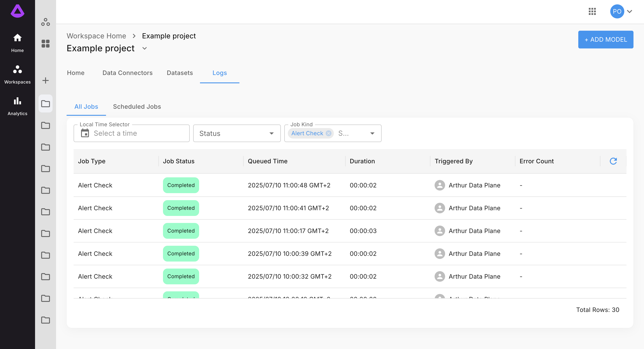Open Workspaces in the sidebar
The width and height of the screenshot is (644, 349).
point(18,75)
